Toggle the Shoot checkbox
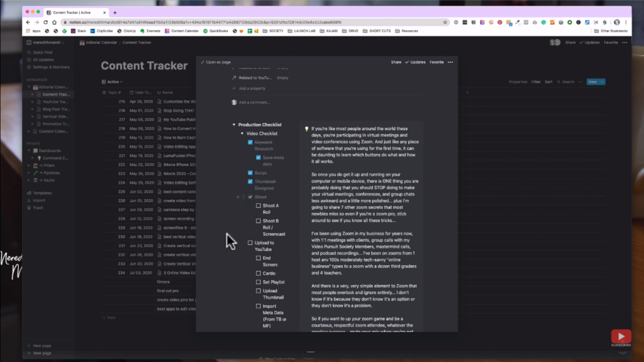The width and height of the screenshot is (644, 362). 250,197
